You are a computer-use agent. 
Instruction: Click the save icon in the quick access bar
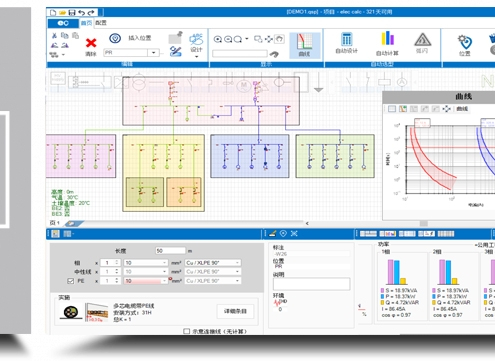[72, 12]
